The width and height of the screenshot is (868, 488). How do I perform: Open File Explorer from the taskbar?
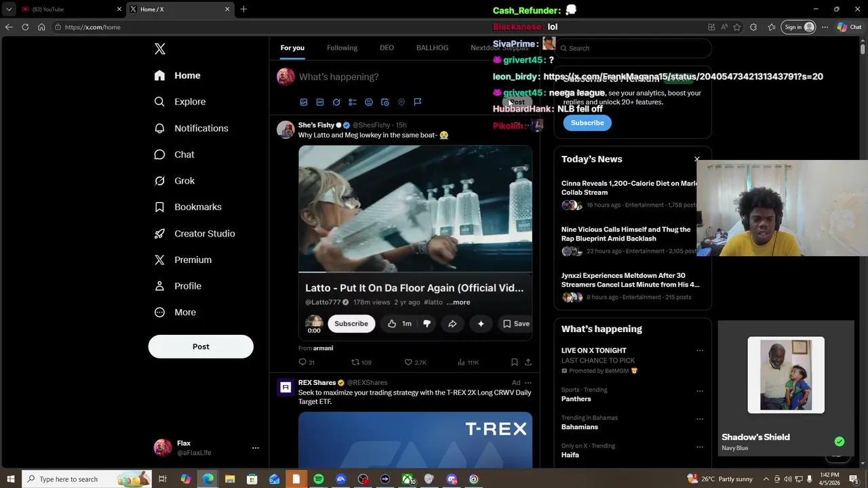pyautogui.click(x=230, y=479)
